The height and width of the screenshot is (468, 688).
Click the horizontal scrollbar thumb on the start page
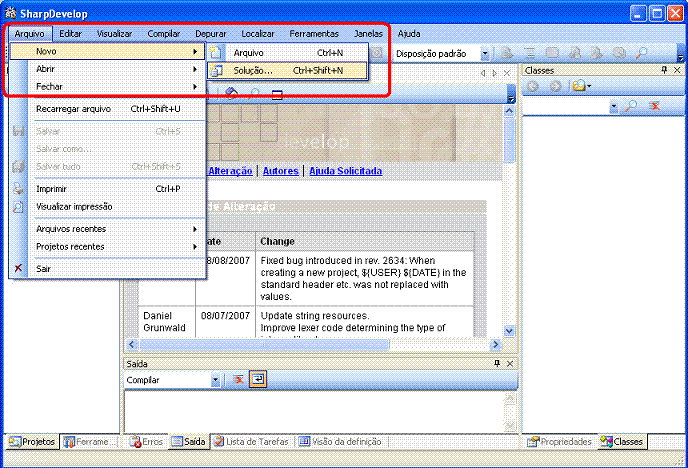coord(264,344)
